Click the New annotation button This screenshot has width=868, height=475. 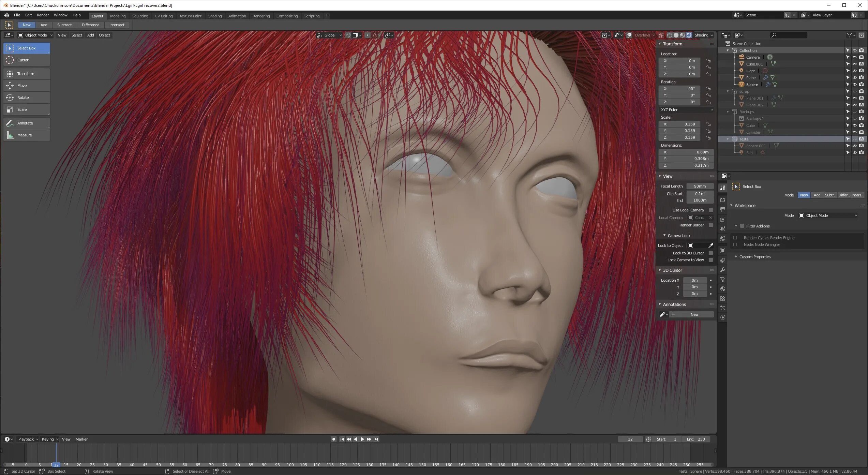pyautogui.click(x=694, y=314)
